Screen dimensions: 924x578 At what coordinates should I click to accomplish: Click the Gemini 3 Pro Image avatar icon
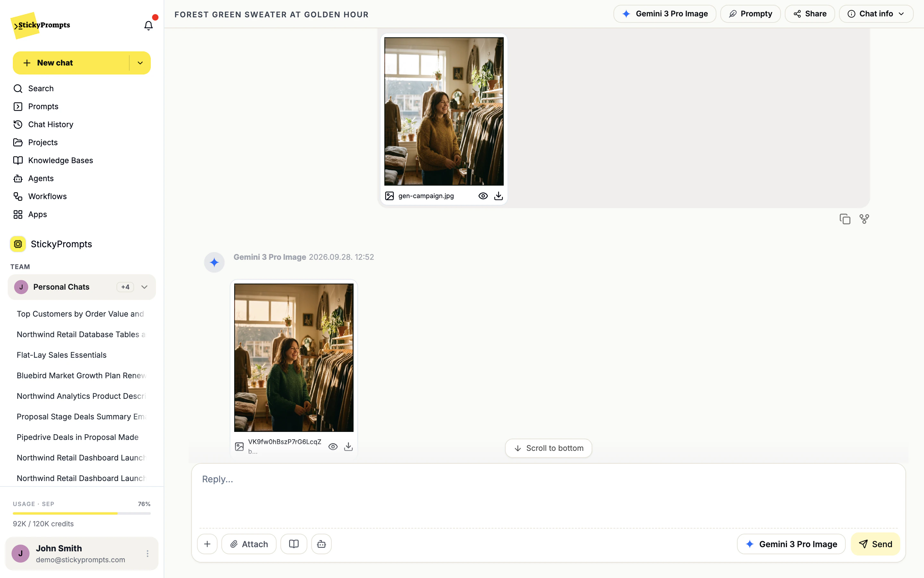pos(214,262)
